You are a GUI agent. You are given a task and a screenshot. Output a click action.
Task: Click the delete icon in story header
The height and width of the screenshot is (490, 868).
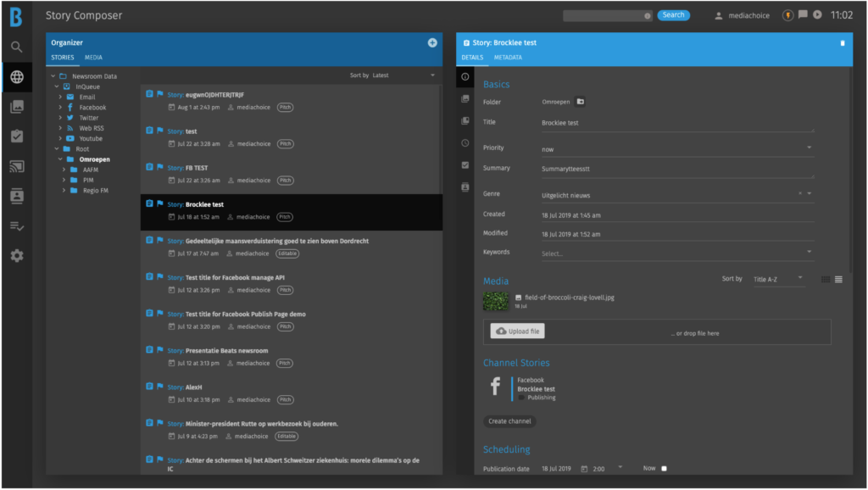(843, 42)
